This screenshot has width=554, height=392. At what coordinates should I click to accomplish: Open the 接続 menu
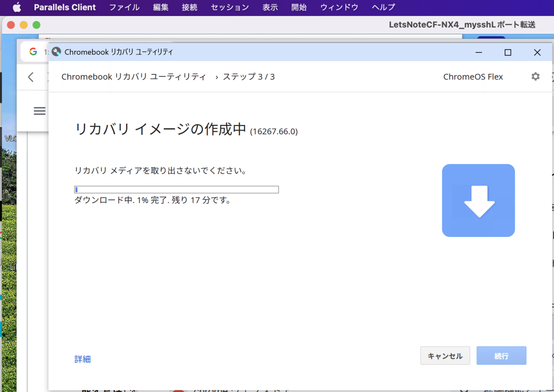pos(190,7)
